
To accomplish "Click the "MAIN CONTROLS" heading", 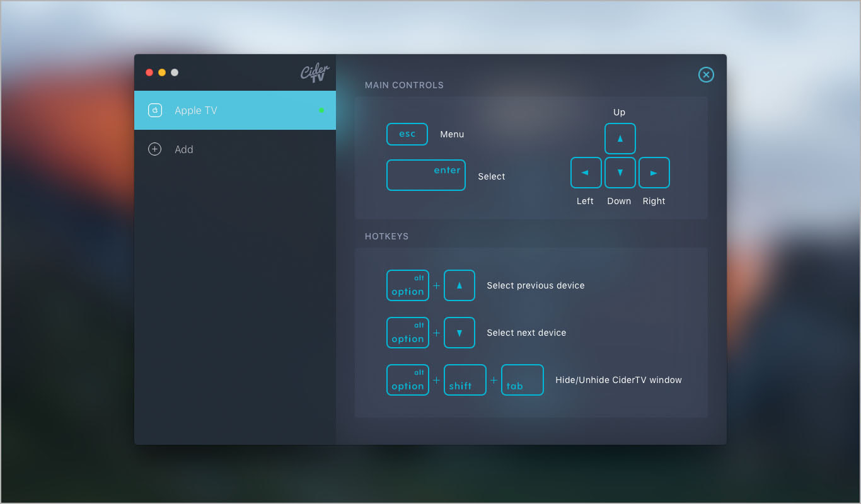I will coord(405,85).
